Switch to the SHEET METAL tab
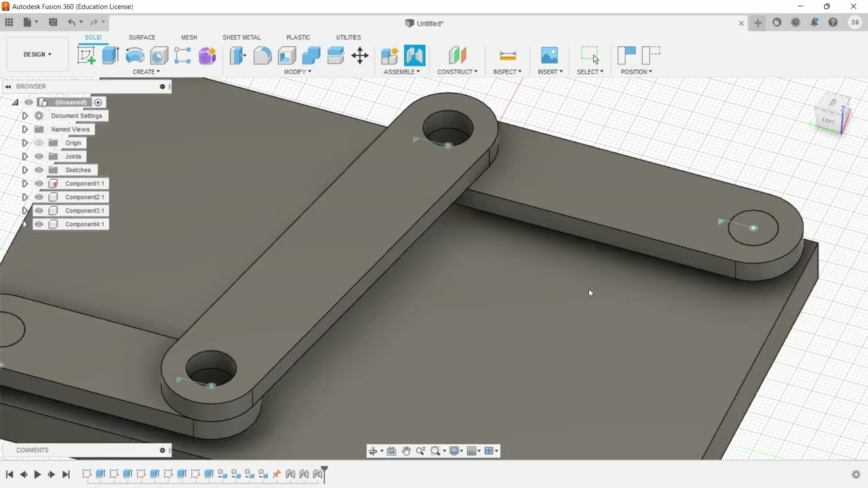 (x=241, y=37)
